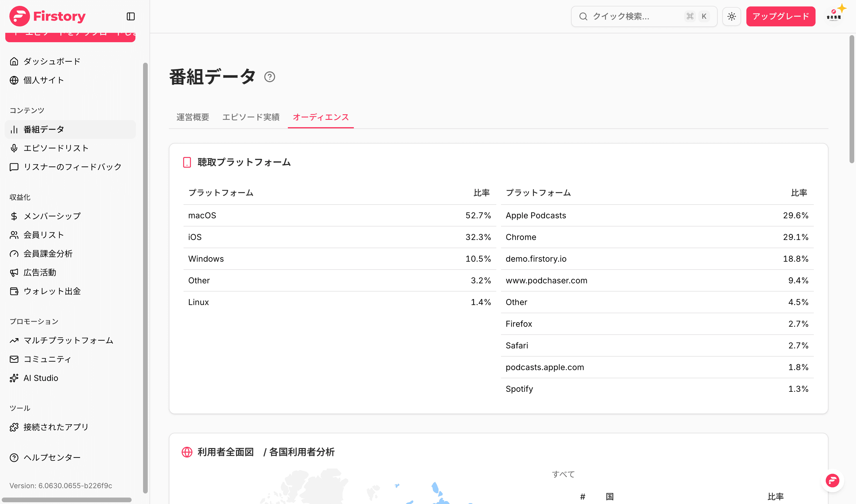Click the Apple Podcasts row
The width and height of the screenshot is (856, 504).
click(x=657, y=216)
